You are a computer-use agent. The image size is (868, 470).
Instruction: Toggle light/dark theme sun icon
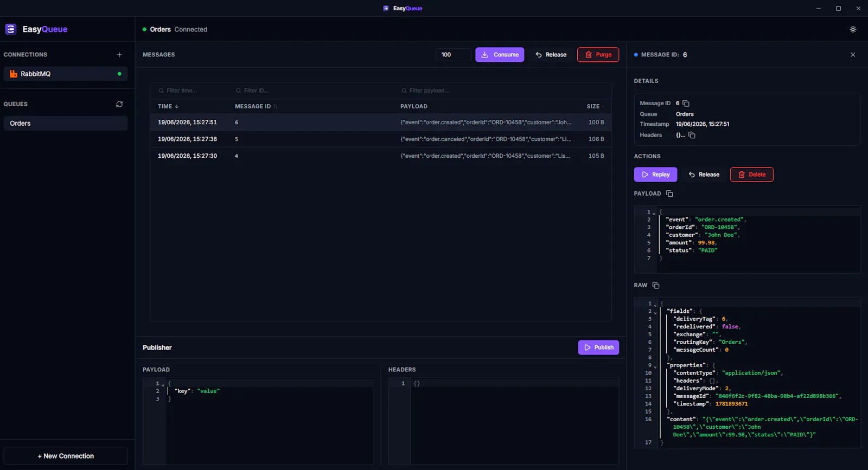point(853,29)
